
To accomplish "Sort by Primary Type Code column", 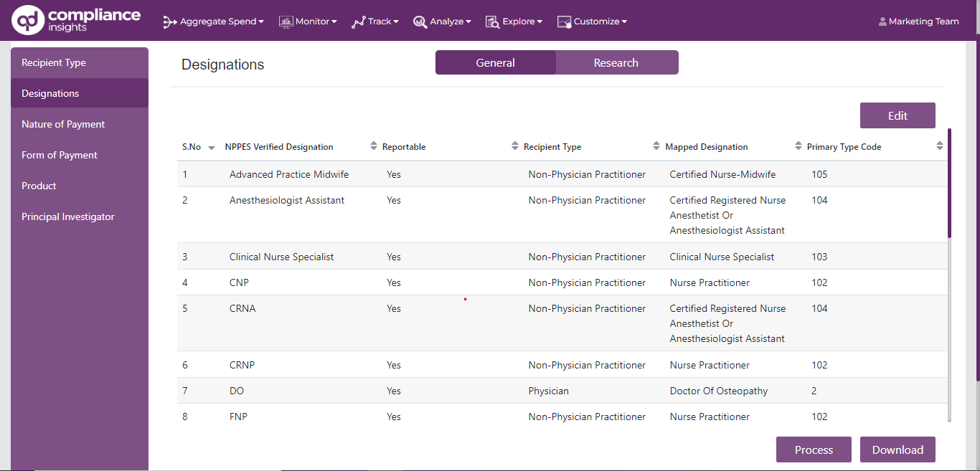I will (x=940, y=147).
